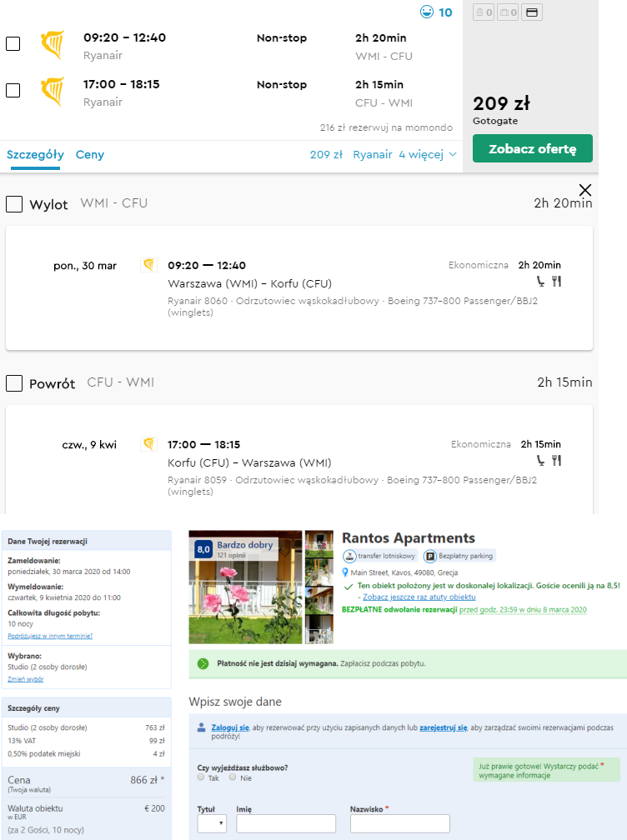627x840 pixels.
Task: Click the 216 zł rezerwuj na momondo text
Action: [x=386, y=127]
